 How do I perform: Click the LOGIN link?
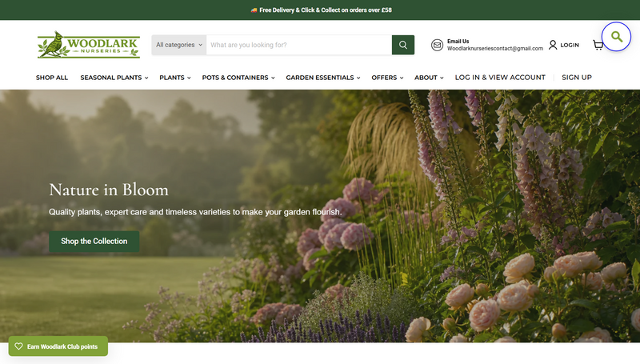coord(570,45)
